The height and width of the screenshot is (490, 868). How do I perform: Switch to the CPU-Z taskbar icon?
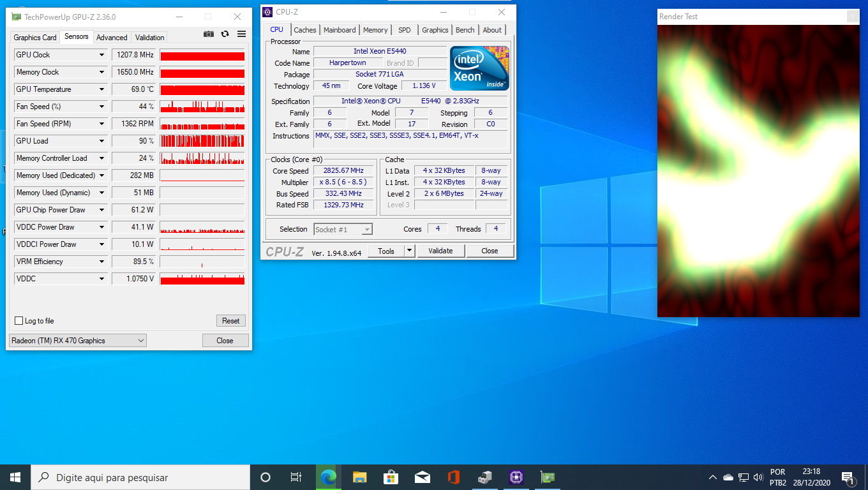[516, 477]
